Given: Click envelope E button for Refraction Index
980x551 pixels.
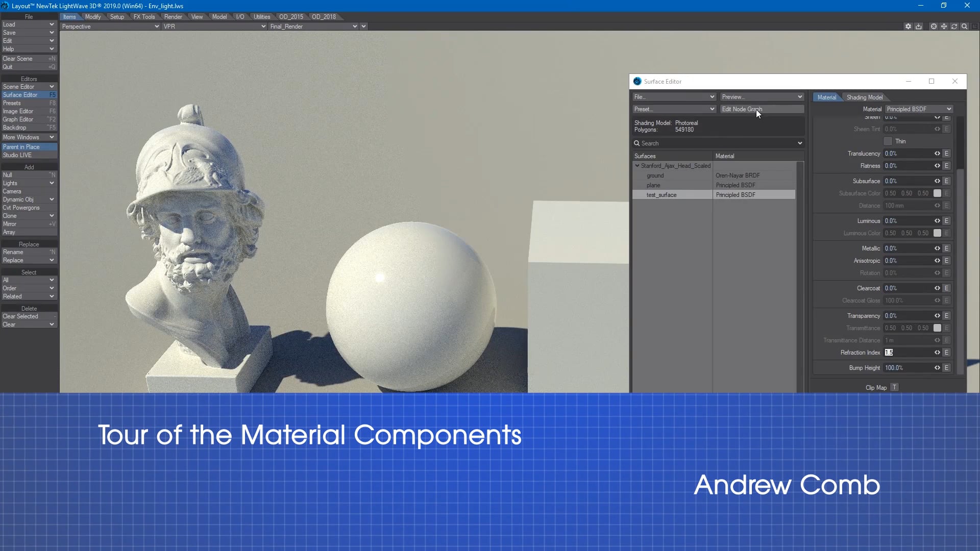Looking at the screenshot, I should (x=946, y=353).
